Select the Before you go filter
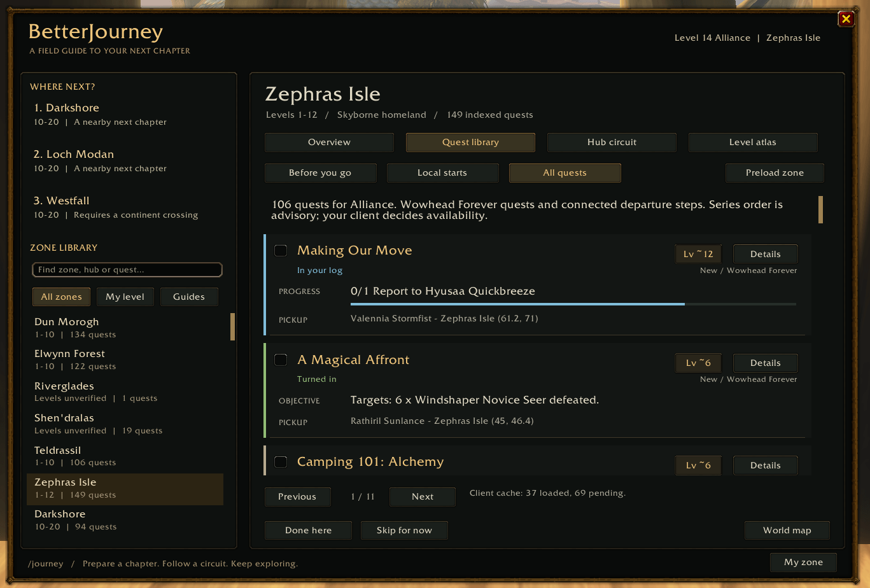 (x=320, y=173)
